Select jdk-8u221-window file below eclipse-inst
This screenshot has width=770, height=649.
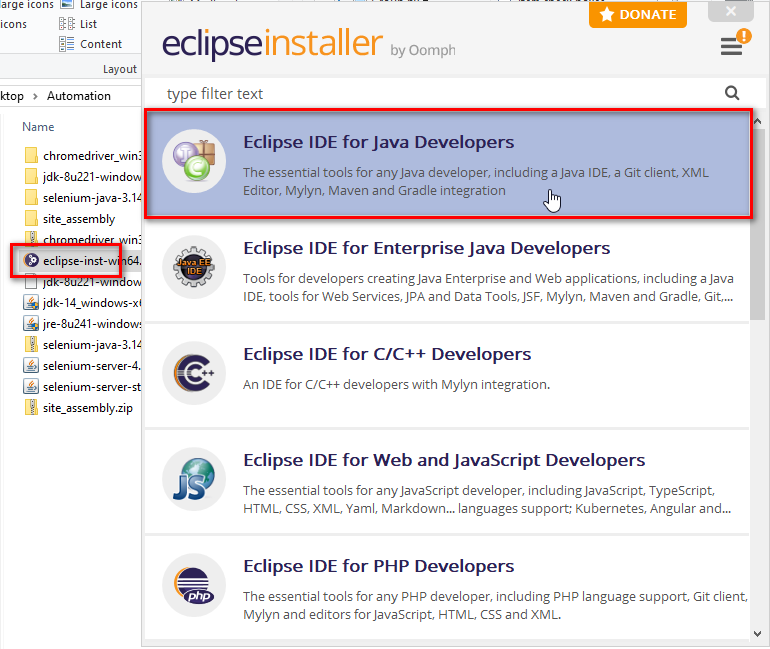click(x=82, y=282)
